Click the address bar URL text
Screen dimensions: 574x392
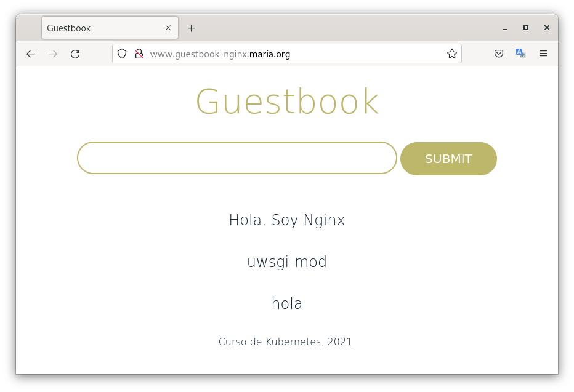click(x=220, y=54)
